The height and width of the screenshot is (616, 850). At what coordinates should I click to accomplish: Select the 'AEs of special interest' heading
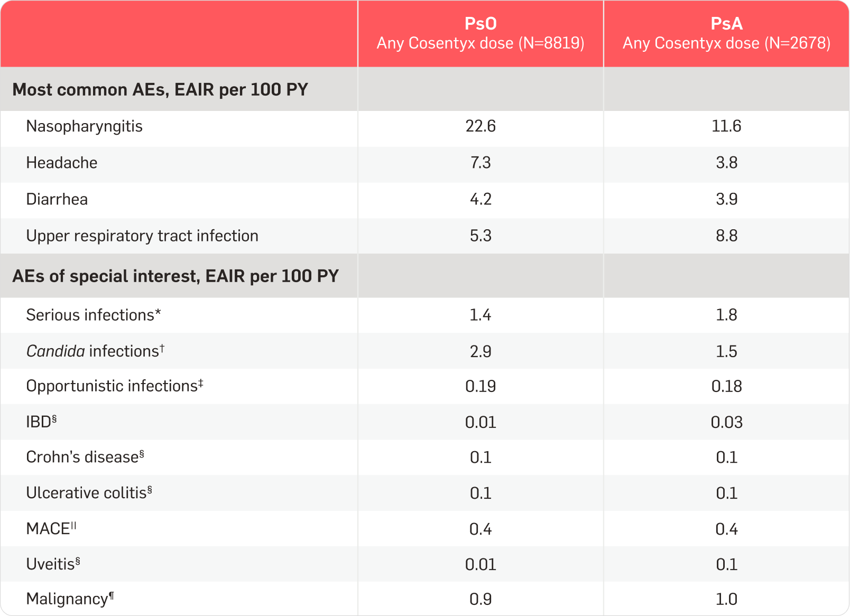point(175,276)
